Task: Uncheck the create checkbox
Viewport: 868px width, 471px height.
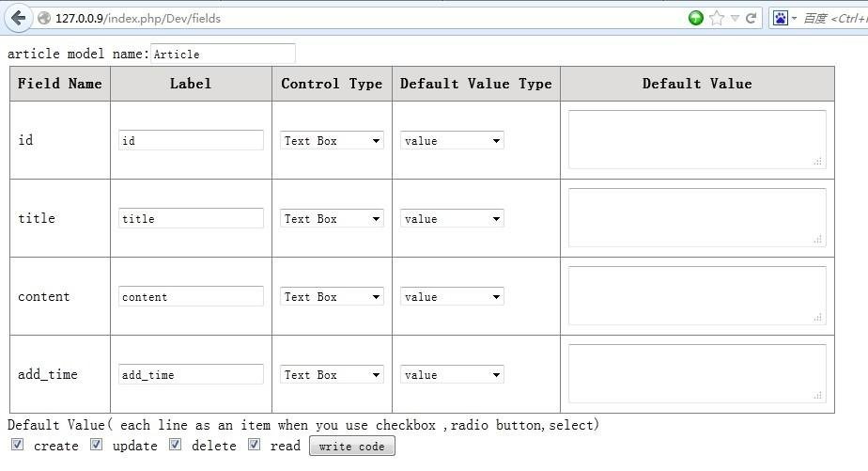Action: click(17, 445)
